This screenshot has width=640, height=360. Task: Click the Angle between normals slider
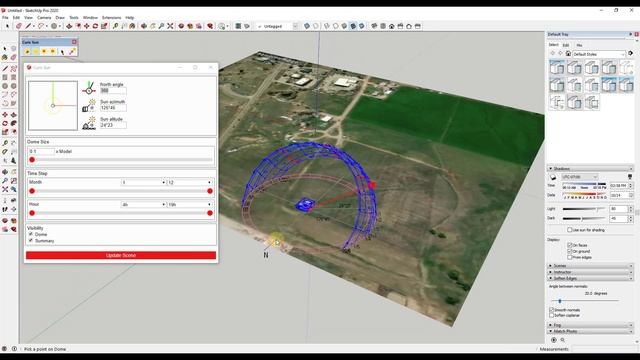(584, 301)
